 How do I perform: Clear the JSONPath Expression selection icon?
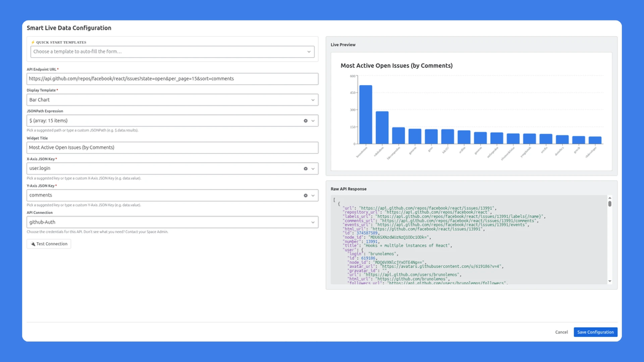306,120
